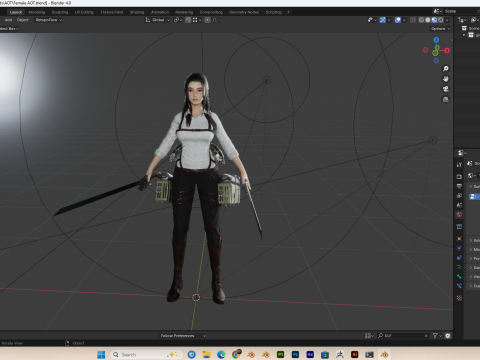Select material preview viewport shading
Image resolution: width=480 pixels, height=360 pixels.
(434, 20)
